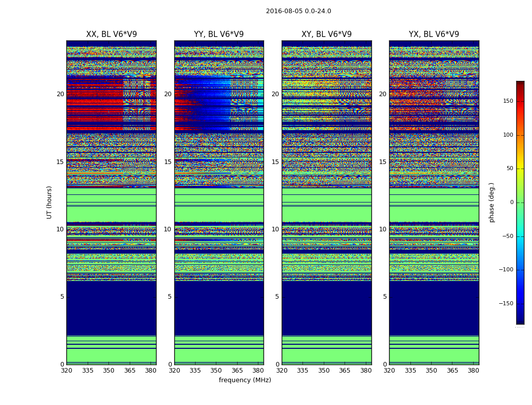
Task: Click the "phase (deg.)" colorbar label
Action: [x=491, y=202]
